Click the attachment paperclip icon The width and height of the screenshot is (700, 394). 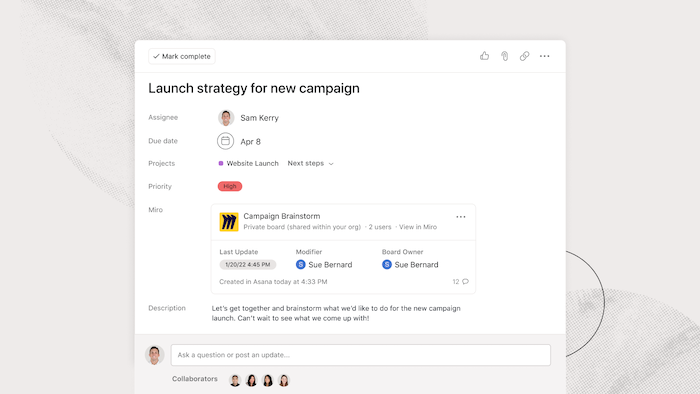click(504, 56)
